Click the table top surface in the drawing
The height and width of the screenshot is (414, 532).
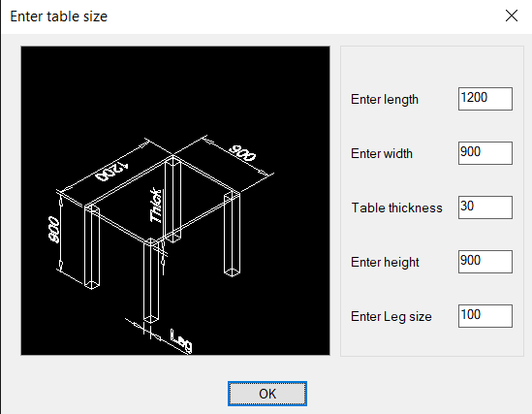(162, 200)
